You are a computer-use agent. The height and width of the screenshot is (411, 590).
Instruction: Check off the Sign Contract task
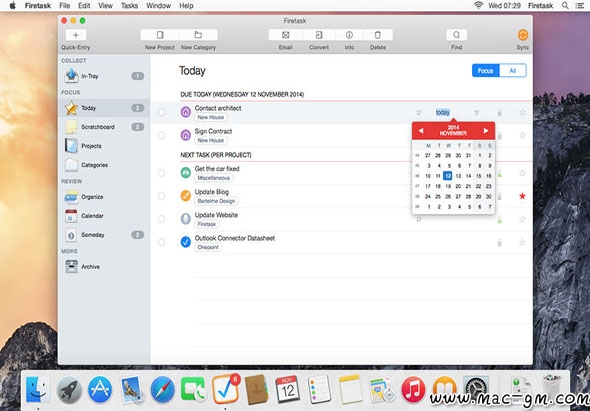click(161, 135)
